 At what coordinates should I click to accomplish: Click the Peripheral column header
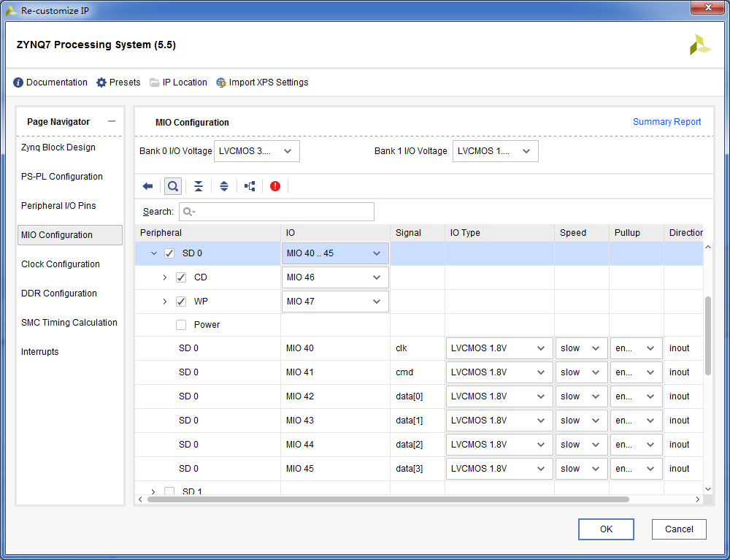tap(207, 233)
